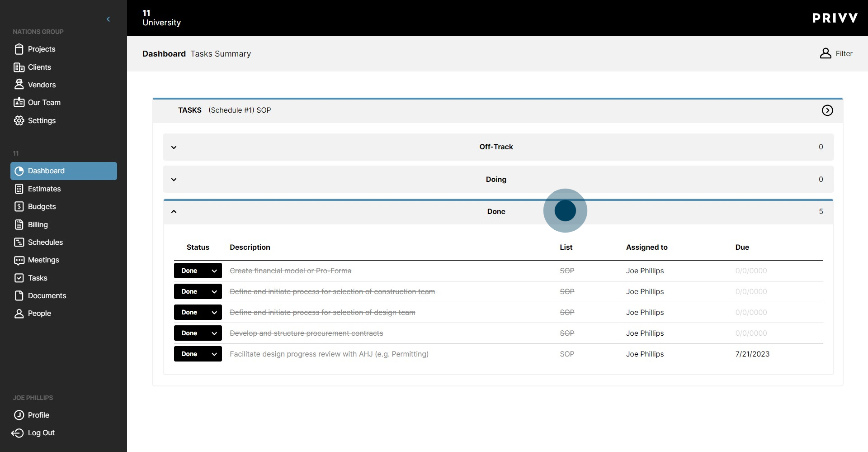Open status dropdown for procurement contracts task
Viewport: 868px width, 452px height.
pyautogui.click(x=198, y=333)
